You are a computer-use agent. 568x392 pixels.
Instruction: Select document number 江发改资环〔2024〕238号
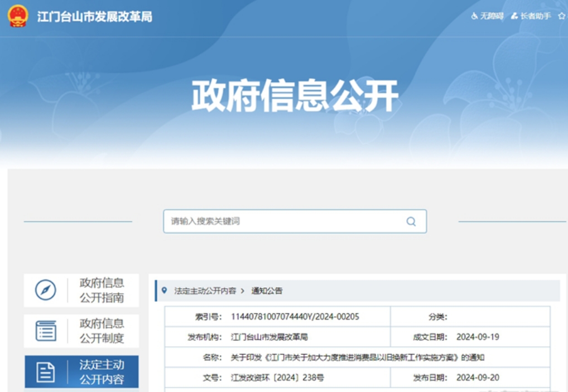pyautogui.click(x=277, y=378)
